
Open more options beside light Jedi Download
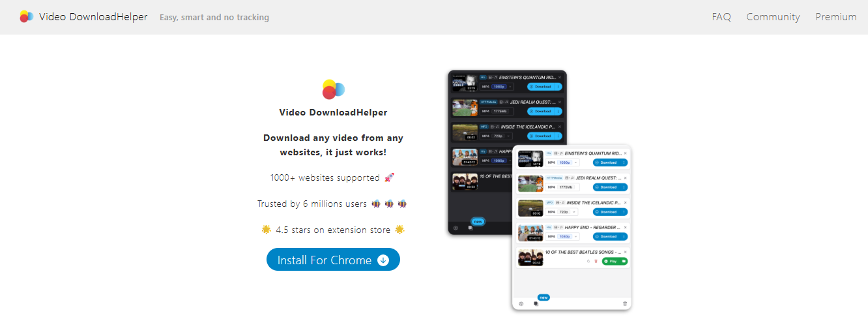(x=624, y=187)
